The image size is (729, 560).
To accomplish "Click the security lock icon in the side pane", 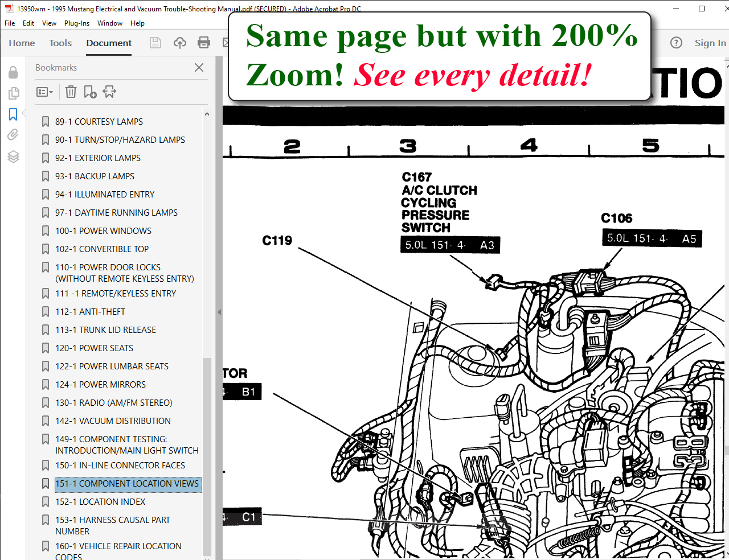I will click(13, 72).
